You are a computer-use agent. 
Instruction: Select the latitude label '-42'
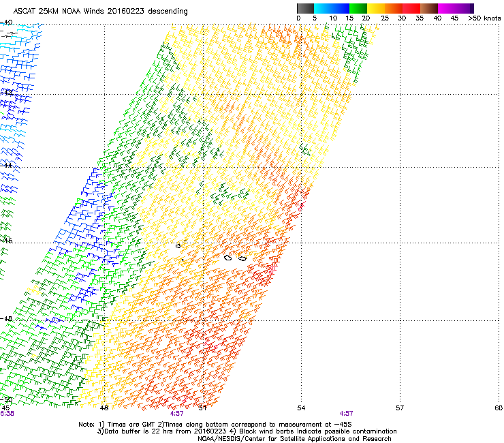pos(6,92)
